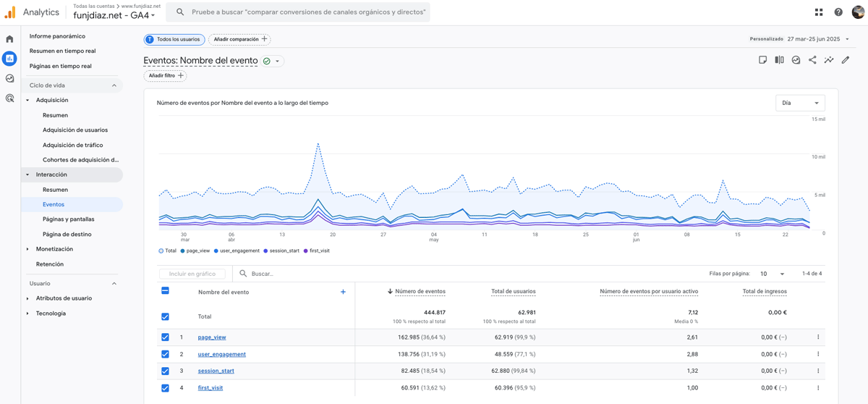Open the rows per page dropdown

(772, 274)
